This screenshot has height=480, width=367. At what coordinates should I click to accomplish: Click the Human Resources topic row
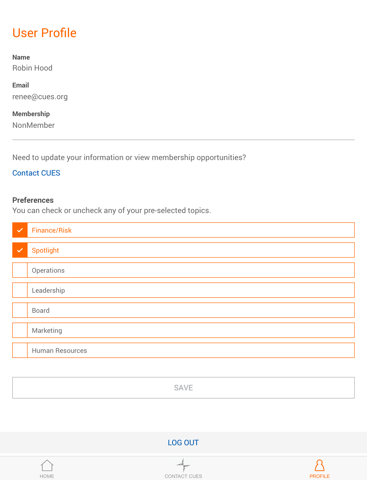(x=183, y=350)
